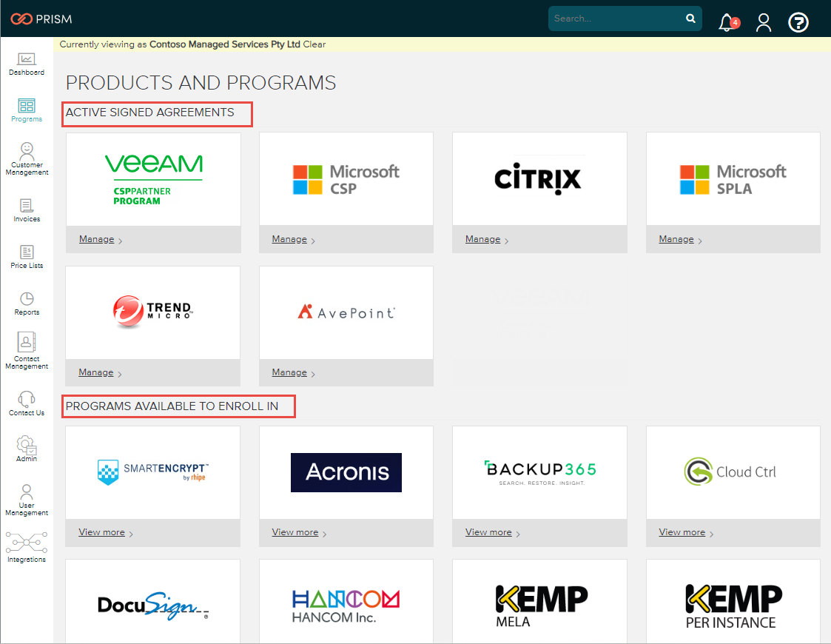Click the search magnifier icon

(x=690, y=19)
